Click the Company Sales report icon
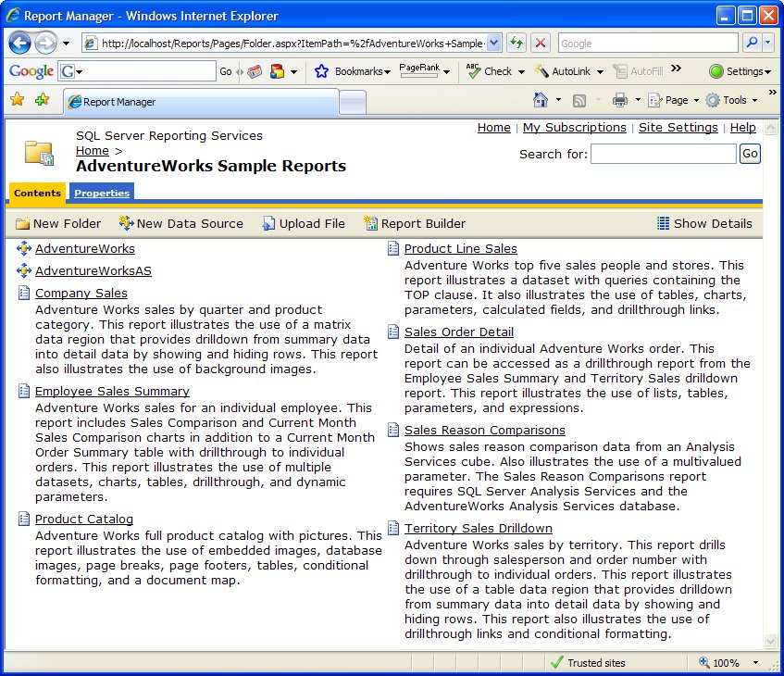This screenshot has height=676, width=784. (x=24, y=294)
